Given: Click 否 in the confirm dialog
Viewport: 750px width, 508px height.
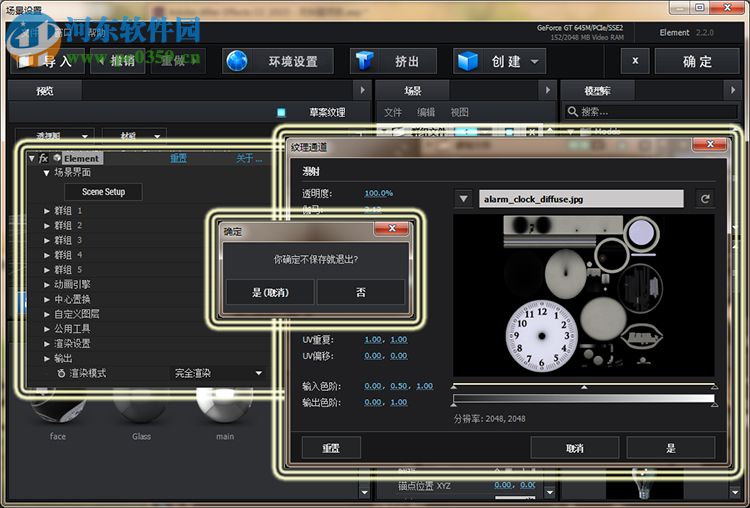Looking at the screenshot, I should [x=361, y=292].
